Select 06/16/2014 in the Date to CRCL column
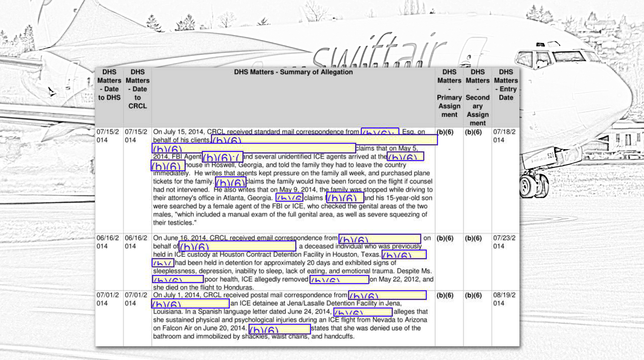 click(136, 242)
